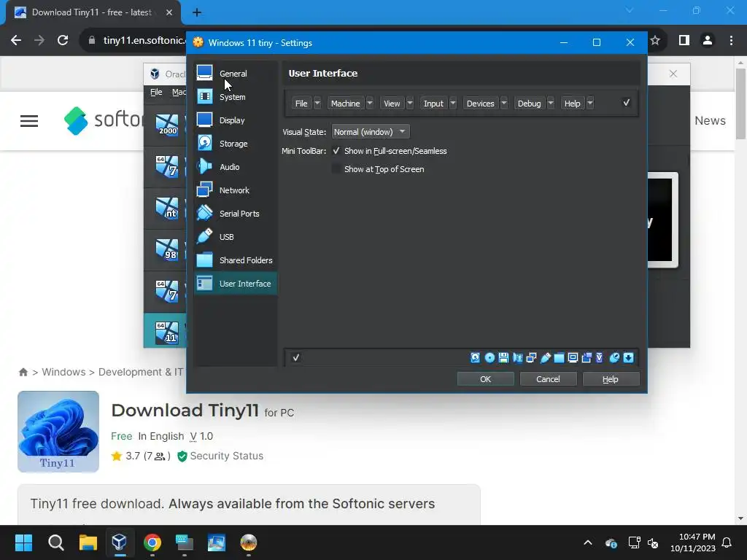This screenshot has width=747, height=560.
Task: Toggle the View menu button in menu bar editor
Action: [392, 104]
